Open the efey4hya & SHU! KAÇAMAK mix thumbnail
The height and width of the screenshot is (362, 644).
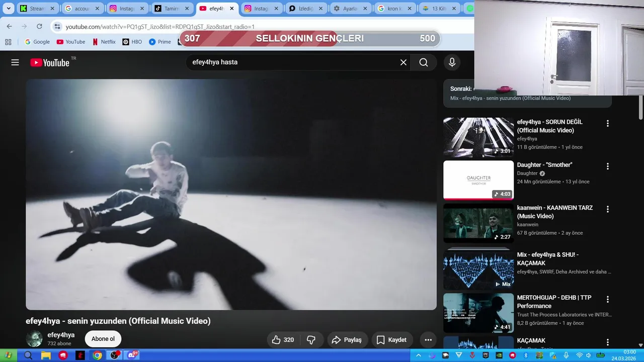tap(478, 268)
